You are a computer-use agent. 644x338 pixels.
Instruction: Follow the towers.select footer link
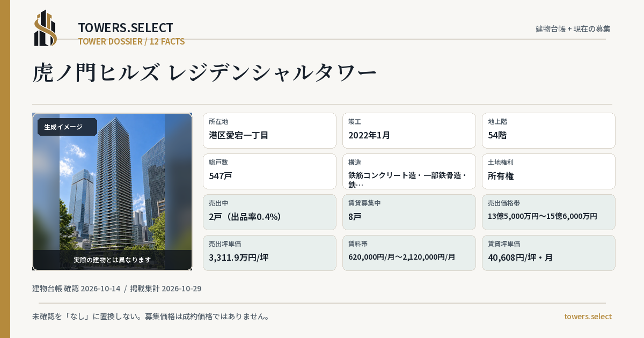pos(588,317)
